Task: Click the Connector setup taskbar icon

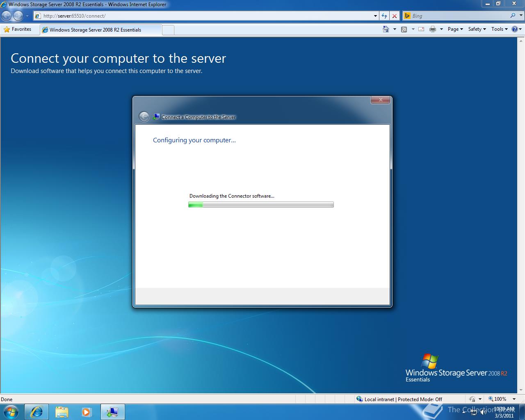Action: (x=112, y=412)
